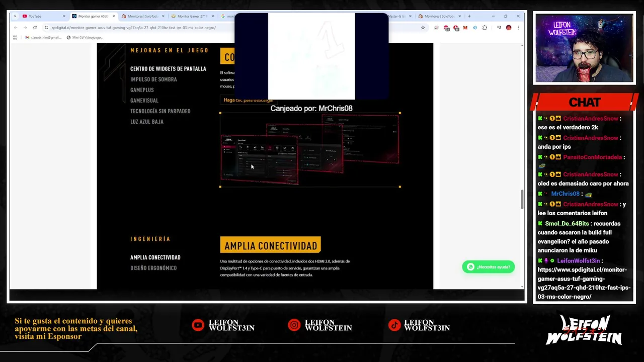Click the Instagram logo in bottom banner
Image resolution: width=644 pixels, height=362 pixels.
[x=294, y=325]
